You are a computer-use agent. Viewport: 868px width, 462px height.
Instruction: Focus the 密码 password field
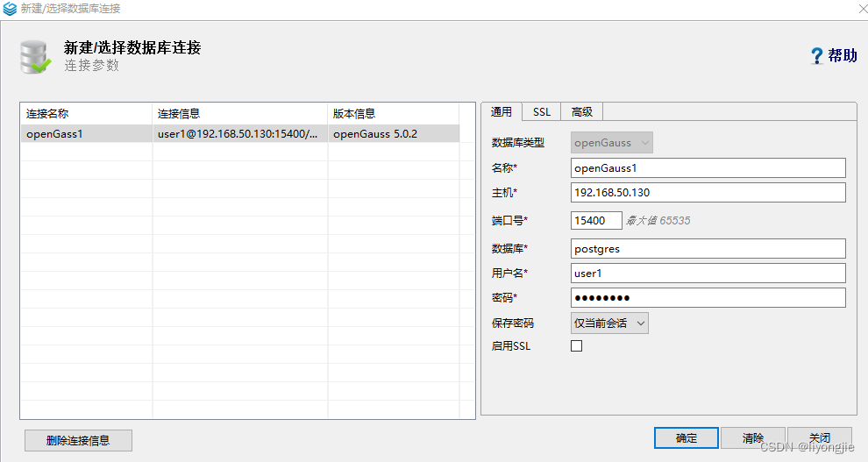[x=708, y=298]
